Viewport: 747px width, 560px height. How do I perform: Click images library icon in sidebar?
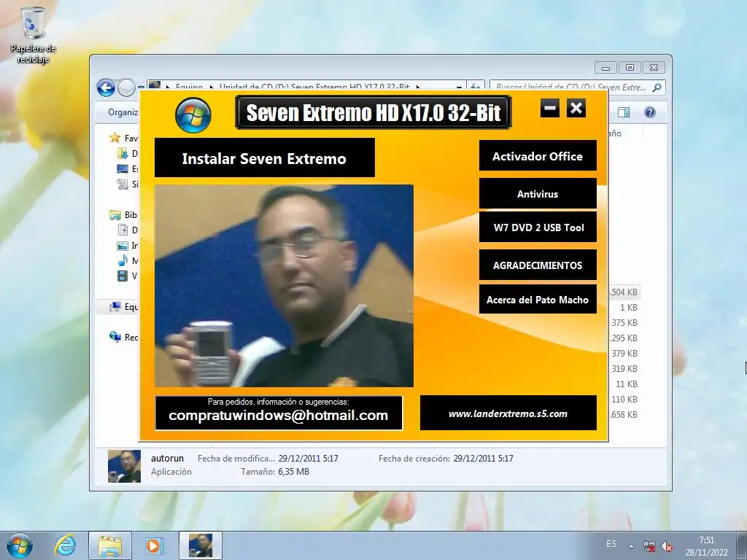click(123, 246)
